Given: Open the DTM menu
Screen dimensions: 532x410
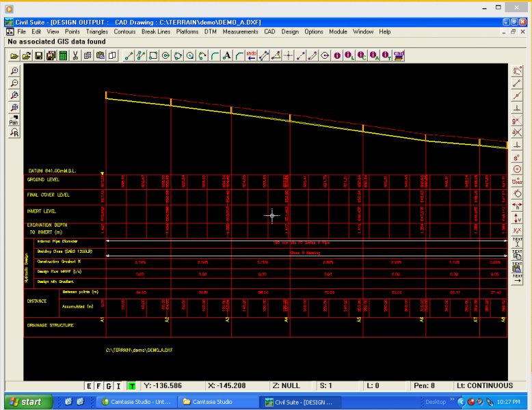Looking at the screenshot, I should (210, 31).
